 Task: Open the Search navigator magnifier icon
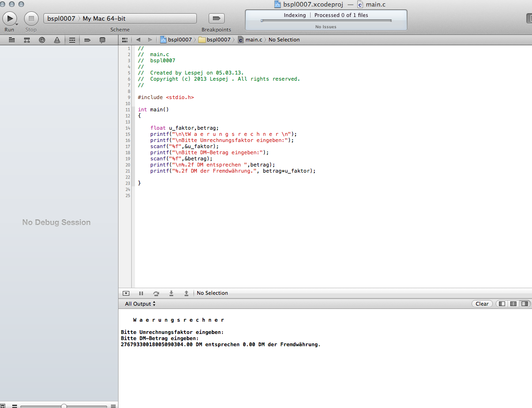42,40
